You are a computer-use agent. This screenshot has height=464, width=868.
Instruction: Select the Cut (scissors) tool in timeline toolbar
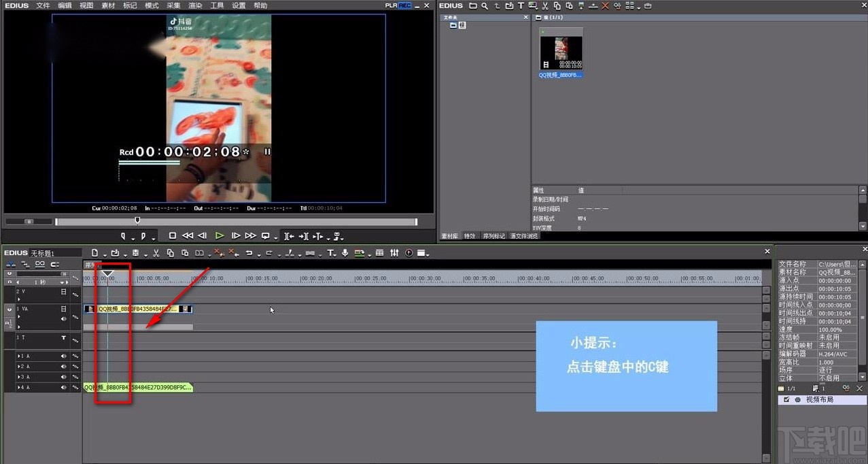[155, 252]
